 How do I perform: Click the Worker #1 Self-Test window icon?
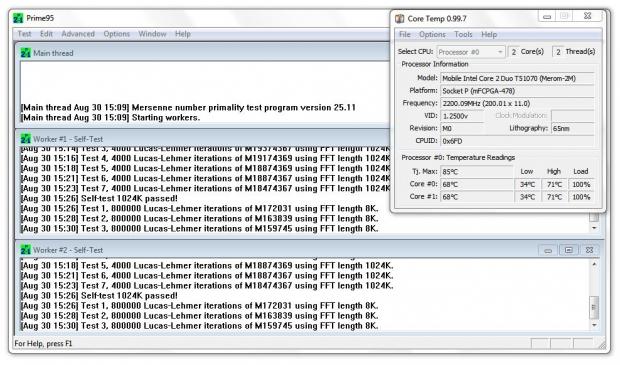click(x=25, y=139)
